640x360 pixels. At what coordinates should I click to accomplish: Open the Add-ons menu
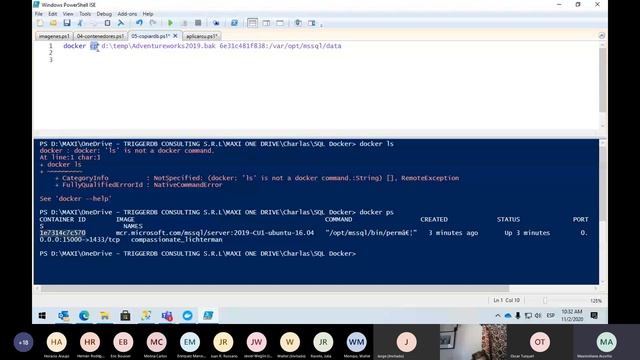(127, 14)
